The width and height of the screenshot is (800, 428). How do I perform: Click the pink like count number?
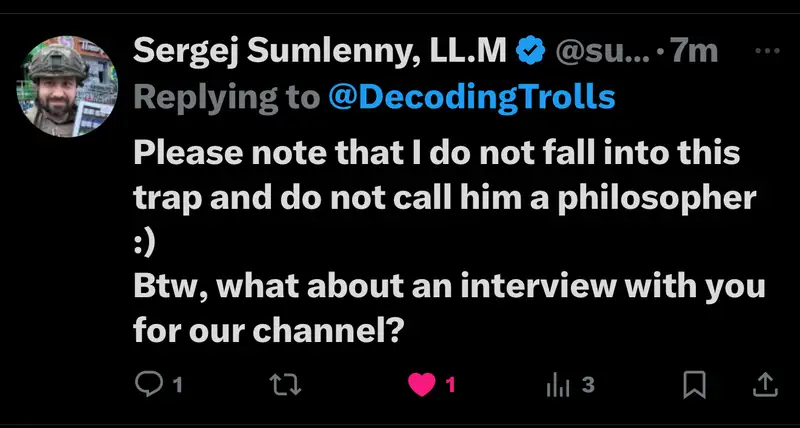(450, 384)
